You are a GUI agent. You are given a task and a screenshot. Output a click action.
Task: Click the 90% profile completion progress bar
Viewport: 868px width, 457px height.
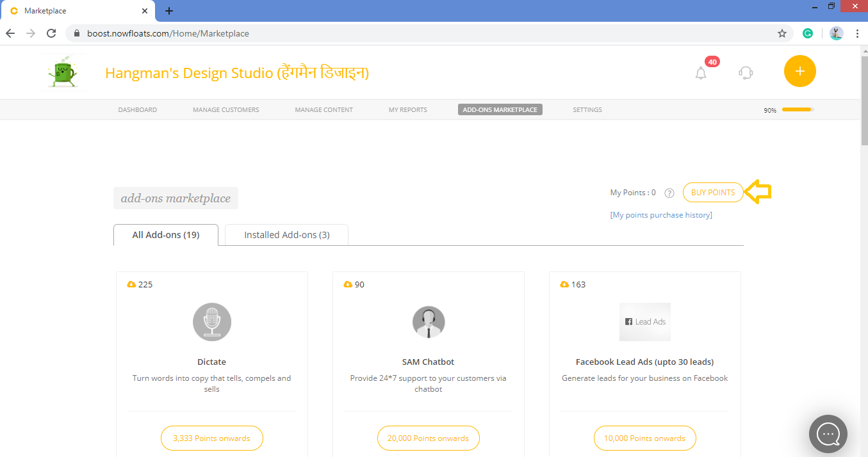click(798, 109)
